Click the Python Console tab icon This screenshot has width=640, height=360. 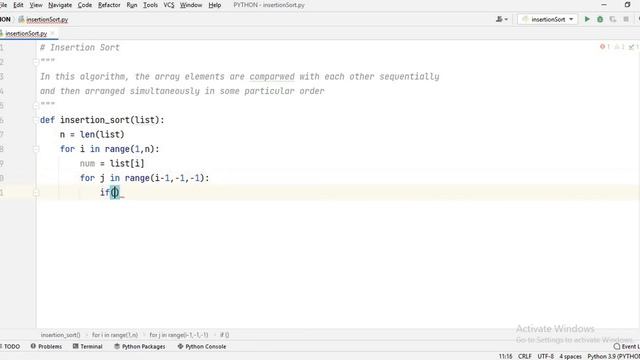[180, 346]
